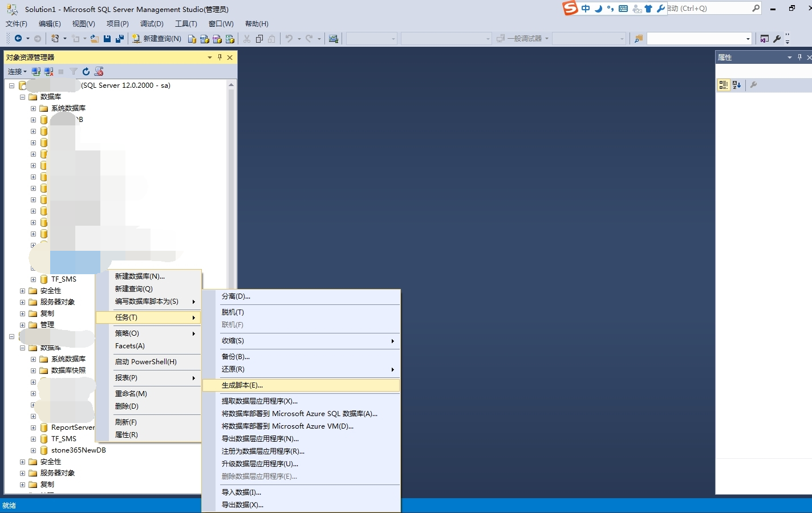Viewport: 812px width, 513px height.
Task: Click the XMLA query icon
Action: 230,39
